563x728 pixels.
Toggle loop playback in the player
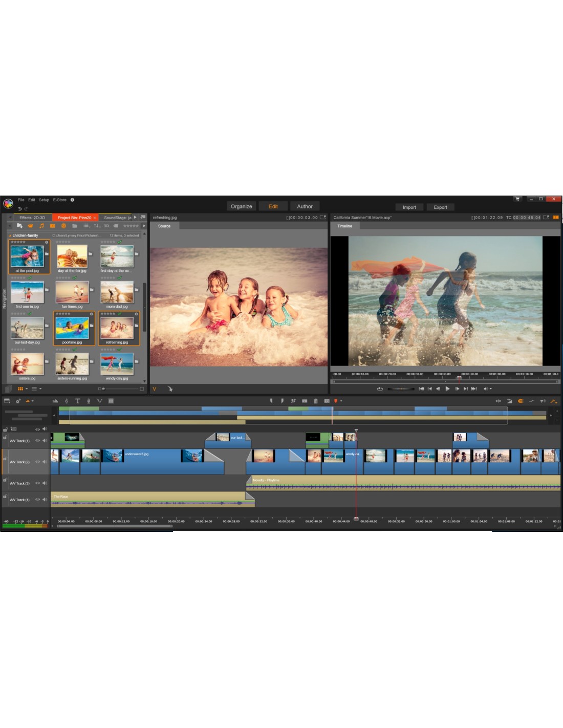click(x=380, y=389)
